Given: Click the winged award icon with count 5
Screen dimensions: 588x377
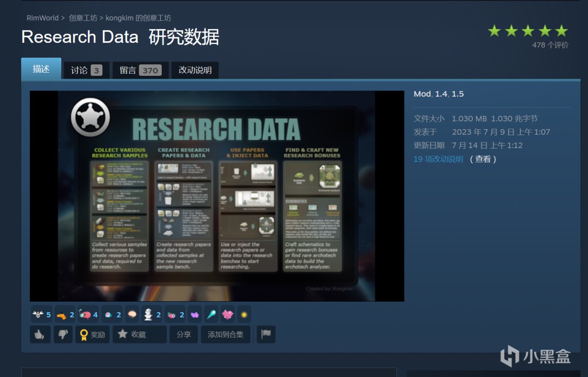Looking at the screenshot, I should click(x=42, y=314).
